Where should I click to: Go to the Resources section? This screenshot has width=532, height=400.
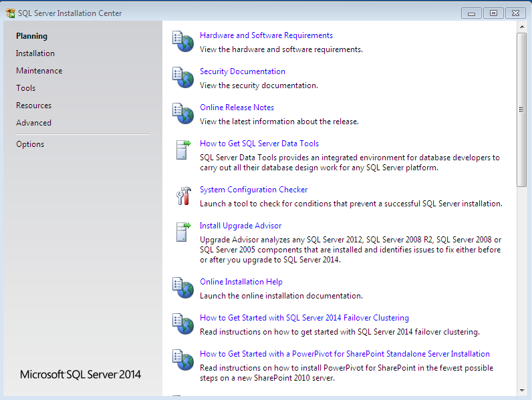tap(33, 106)
